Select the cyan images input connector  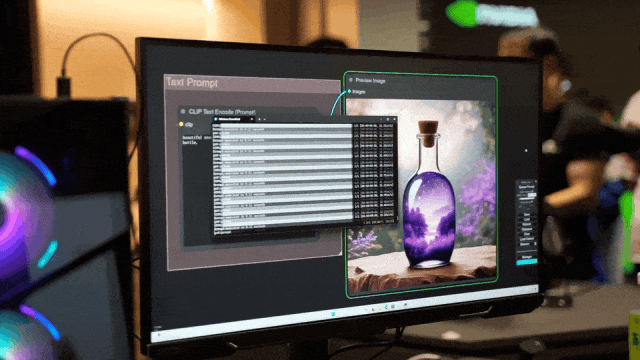coord(349,91)
